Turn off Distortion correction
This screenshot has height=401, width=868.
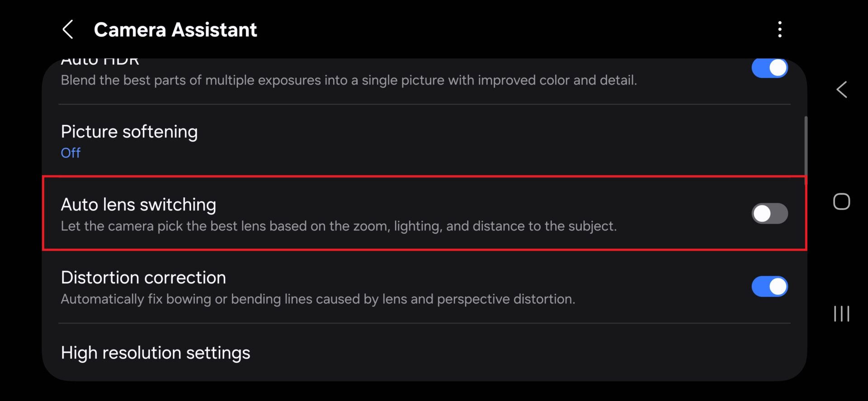(770, 286)
